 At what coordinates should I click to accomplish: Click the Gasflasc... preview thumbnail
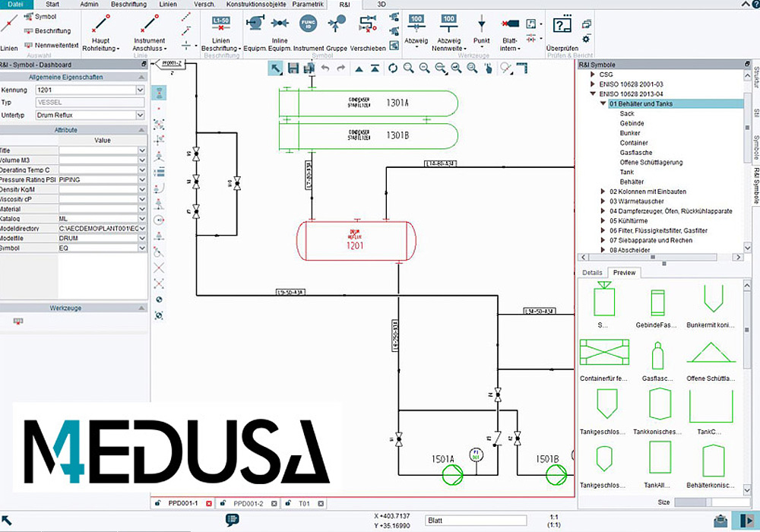(657, 356)
